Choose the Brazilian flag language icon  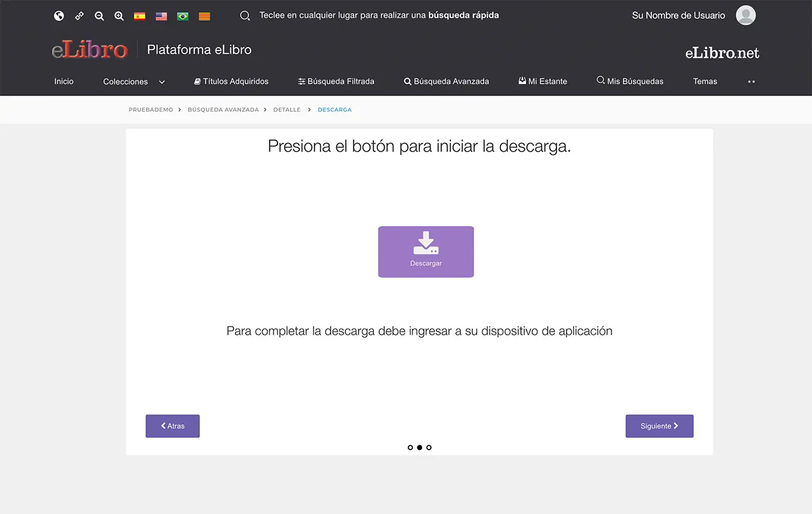tap(182, 16)
